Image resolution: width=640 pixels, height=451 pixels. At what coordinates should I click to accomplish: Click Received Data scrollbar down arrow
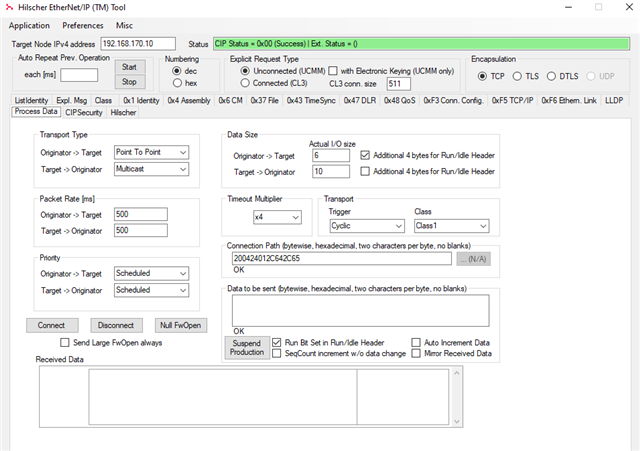pyautogui.click(x=457, y=422)
